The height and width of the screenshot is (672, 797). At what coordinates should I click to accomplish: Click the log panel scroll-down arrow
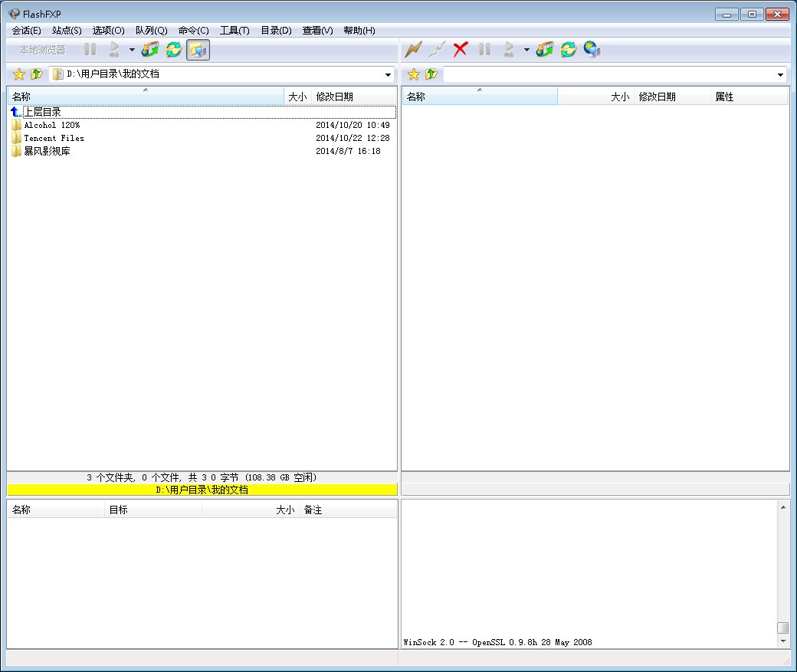782,641
